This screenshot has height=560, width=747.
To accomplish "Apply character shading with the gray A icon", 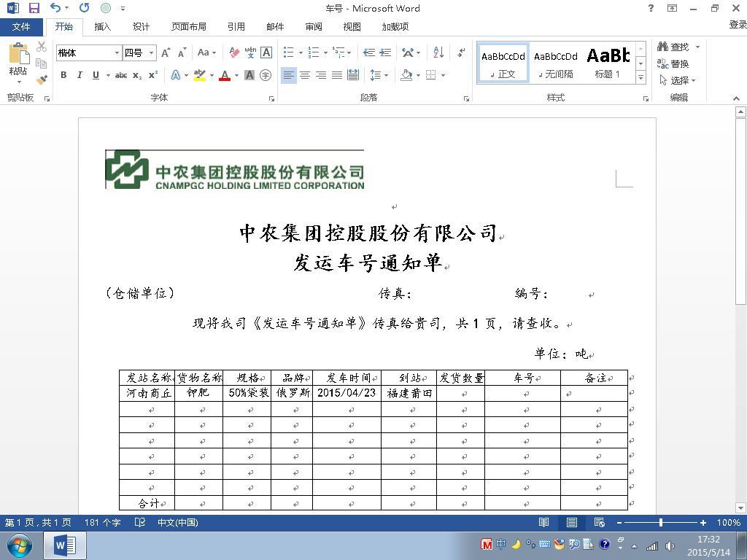I will coord(249,75).
